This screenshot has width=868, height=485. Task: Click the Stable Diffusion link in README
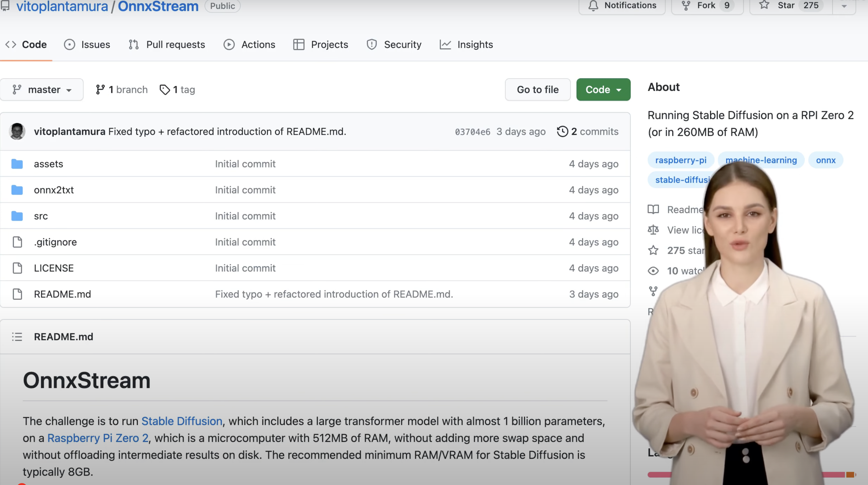point(182,421)
